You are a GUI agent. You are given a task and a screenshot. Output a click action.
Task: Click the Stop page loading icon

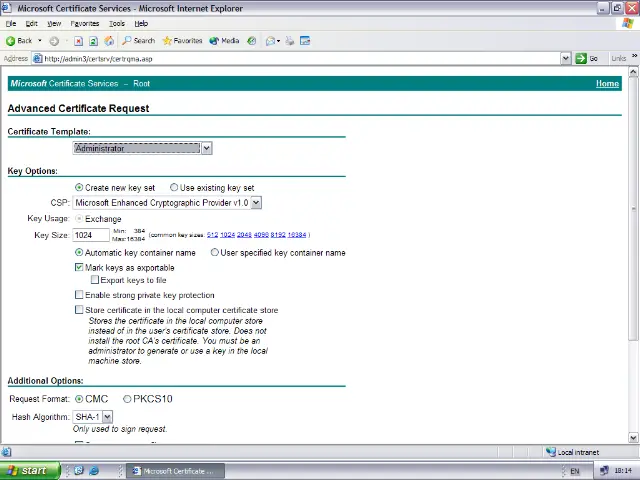(79, 41)
